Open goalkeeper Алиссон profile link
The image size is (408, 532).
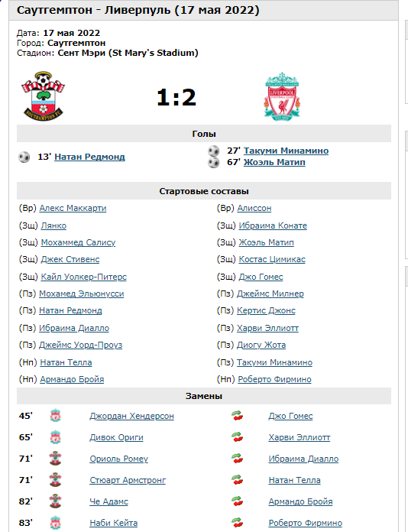tap(254, 208)
